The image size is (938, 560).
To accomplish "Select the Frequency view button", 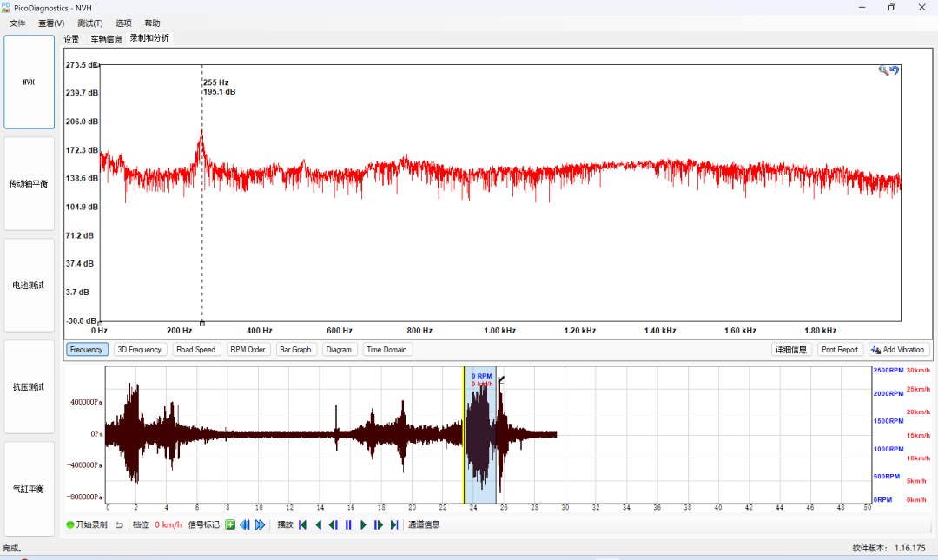I will tap(87, 349).
